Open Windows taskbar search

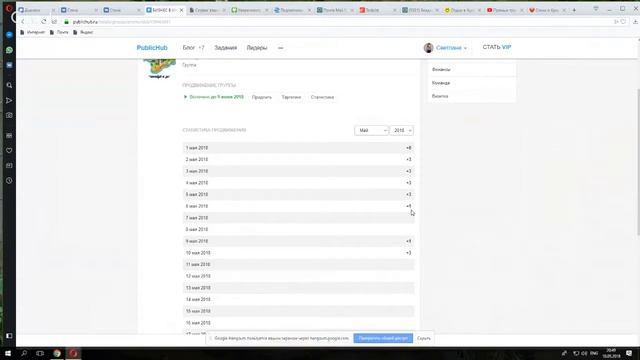24,353
